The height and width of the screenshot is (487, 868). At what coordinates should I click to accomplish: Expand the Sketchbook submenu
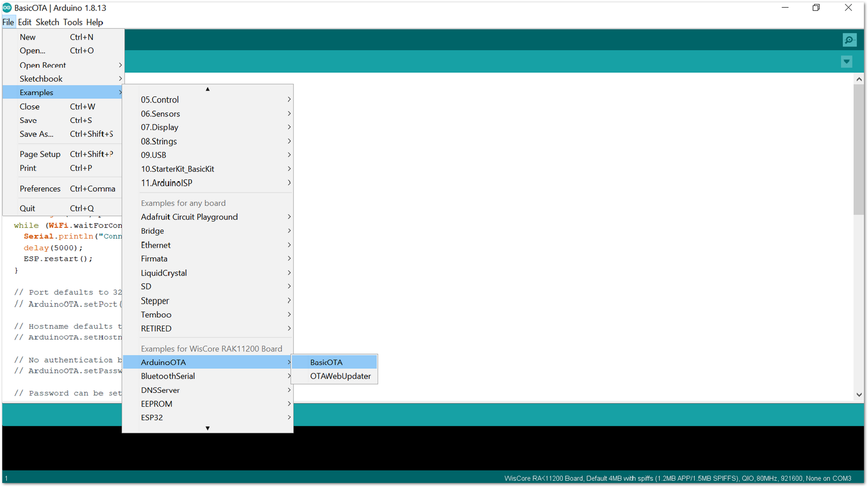[63, 79]
